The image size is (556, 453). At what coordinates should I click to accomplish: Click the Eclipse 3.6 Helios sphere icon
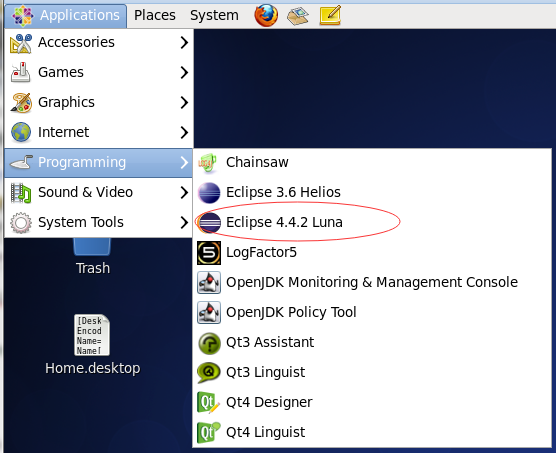click(x=209, y=193)
